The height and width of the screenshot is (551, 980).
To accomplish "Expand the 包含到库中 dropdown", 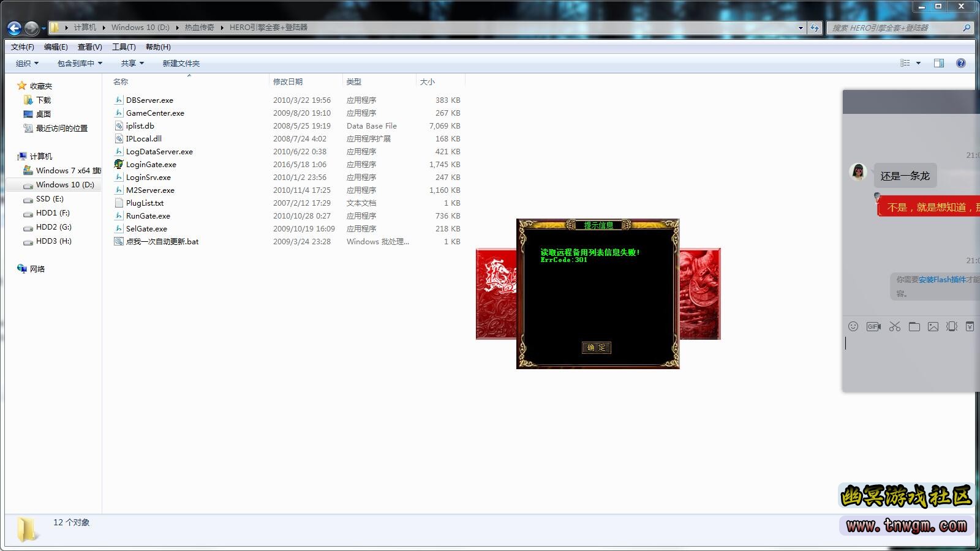I will pos(80,63).
